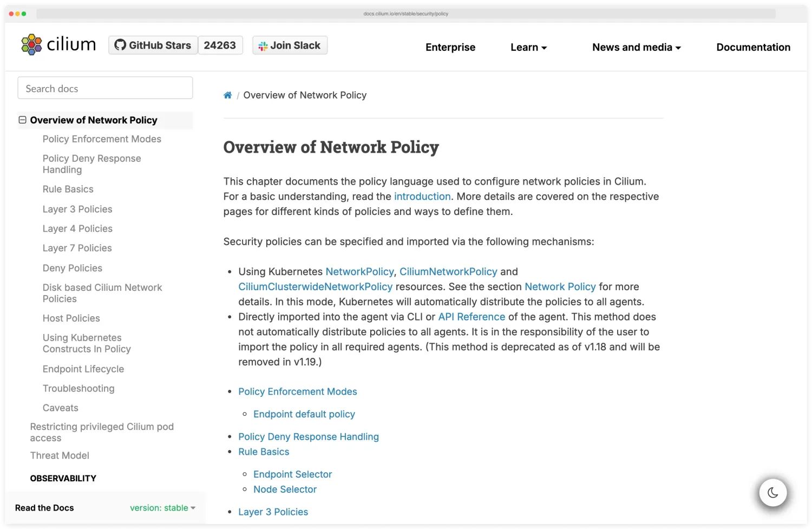Click the Overview of Network Policy page heading
The height and width of the screenshot is (529, 812).
point(331,147)
